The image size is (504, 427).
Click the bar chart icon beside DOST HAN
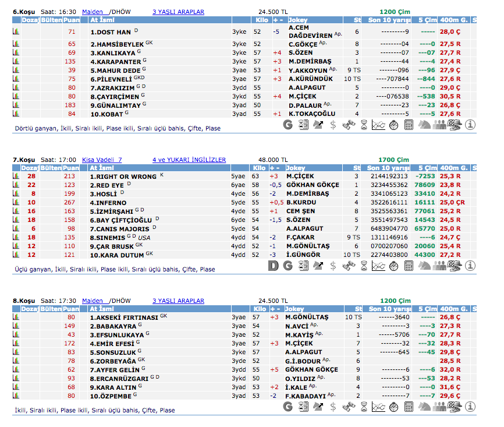[16, 33]
